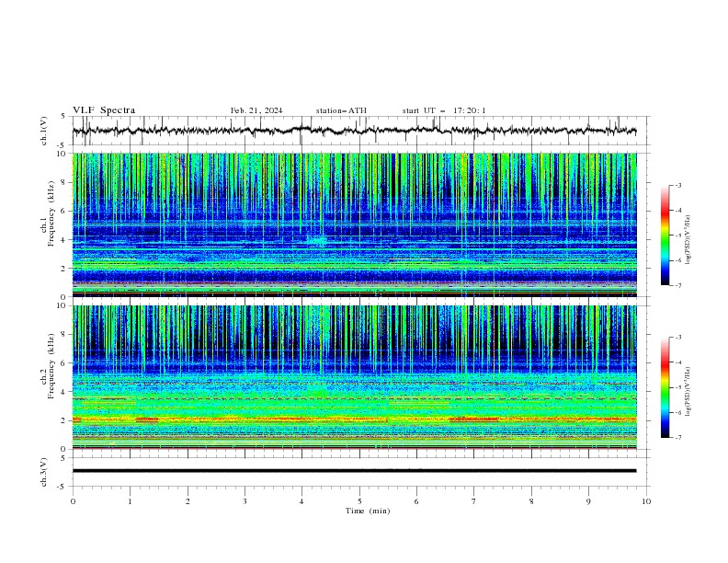Viewport: 728px width, 563px height.
Task: Click the date "Feb. 21, 2024"
Action: [x=256, y=110]
